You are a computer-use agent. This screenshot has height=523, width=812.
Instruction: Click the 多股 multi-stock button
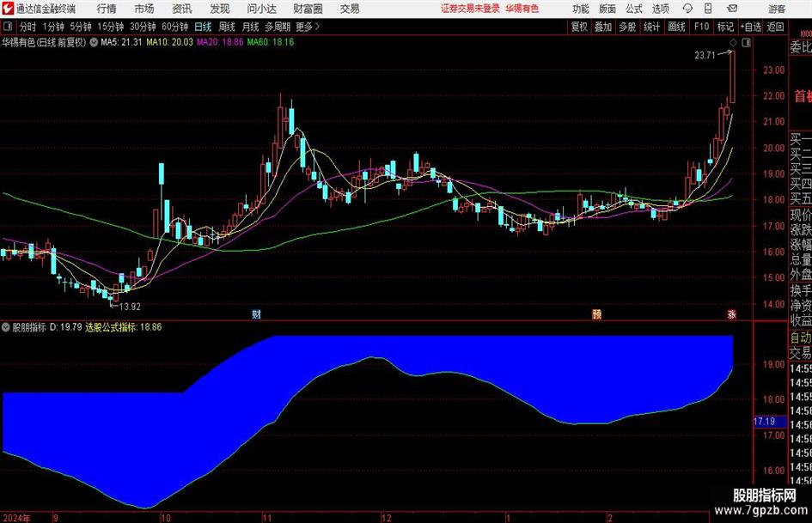pyautogui.click(x=627, y=27)
